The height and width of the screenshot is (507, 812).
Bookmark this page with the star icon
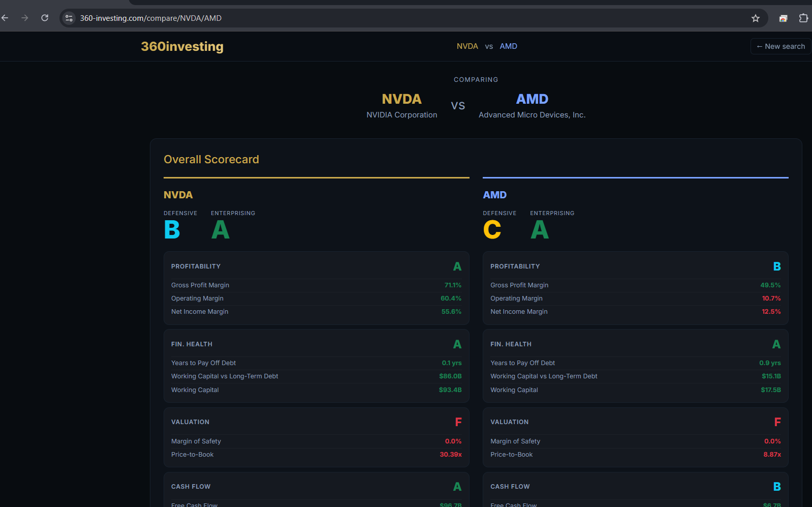tap(756, 18)
